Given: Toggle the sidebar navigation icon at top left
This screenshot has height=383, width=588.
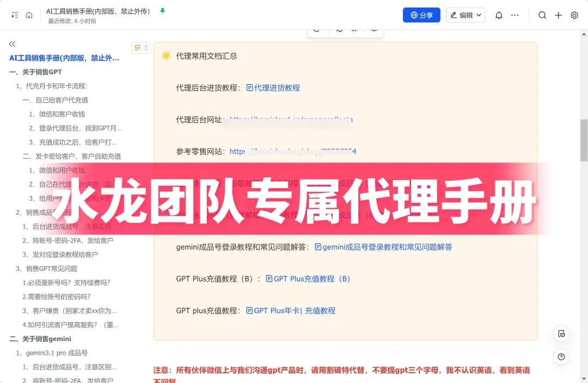Looking at the screenshot, I should [15, 15].
